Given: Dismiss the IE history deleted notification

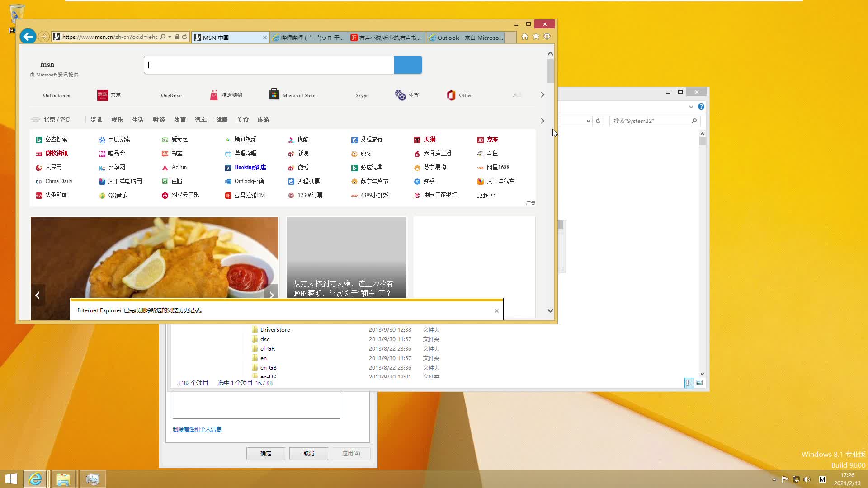Looking at the screenshot, I should pyautogui.click(x=497, y=311).
